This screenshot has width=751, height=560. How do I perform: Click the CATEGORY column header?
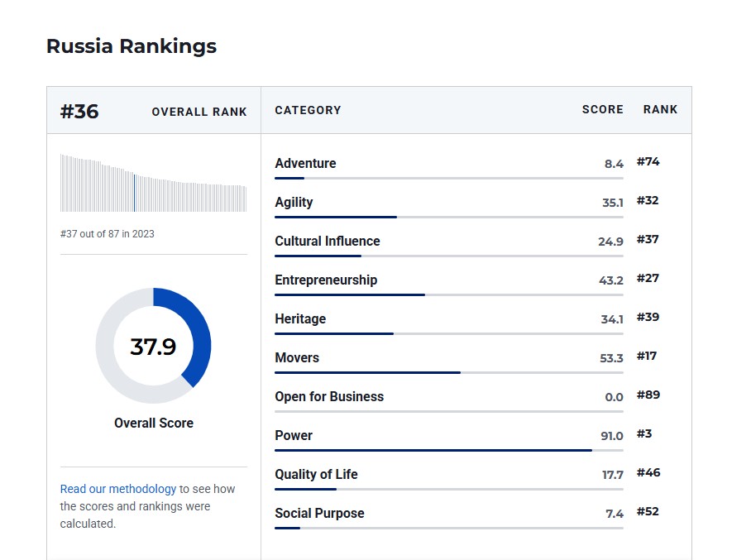click(308, 110)
